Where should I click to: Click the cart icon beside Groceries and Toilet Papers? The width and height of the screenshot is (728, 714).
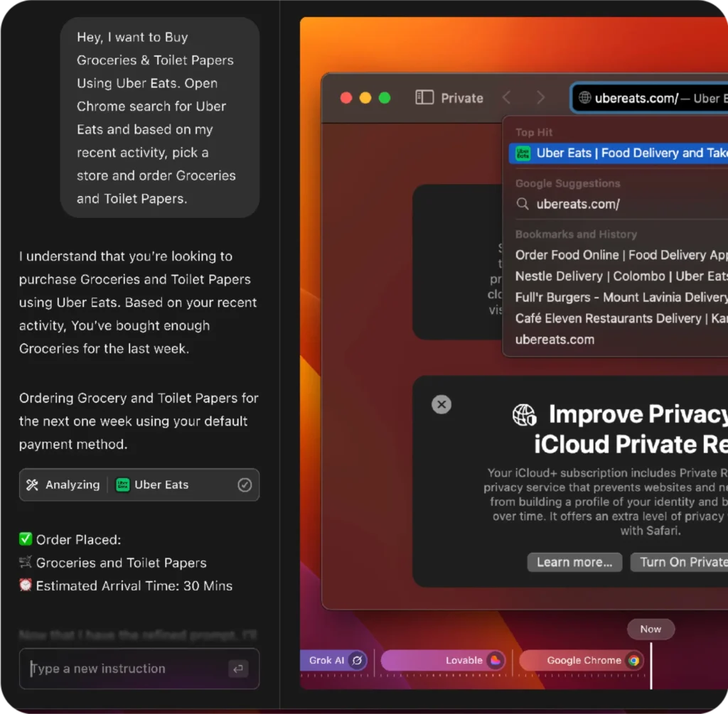[x=26, y=562]
